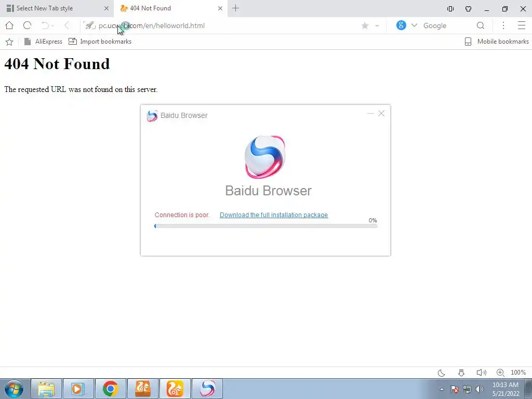Open Windows Media Player from taskbar
Screen dimensions: 532x399
[78, 389]
